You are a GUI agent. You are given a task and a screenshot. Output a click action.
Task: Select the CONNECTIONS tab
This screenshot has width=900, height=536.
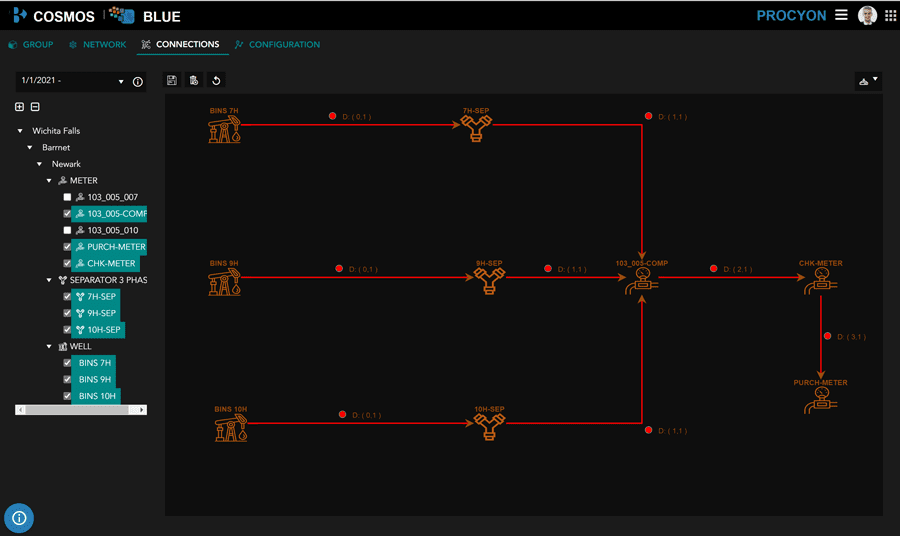tap(181, 44)
